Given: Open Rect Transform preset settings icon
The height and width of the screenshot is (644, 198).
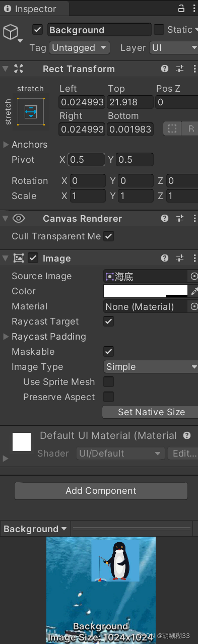Looking at the screenshot, I should [x=180, y=69].
